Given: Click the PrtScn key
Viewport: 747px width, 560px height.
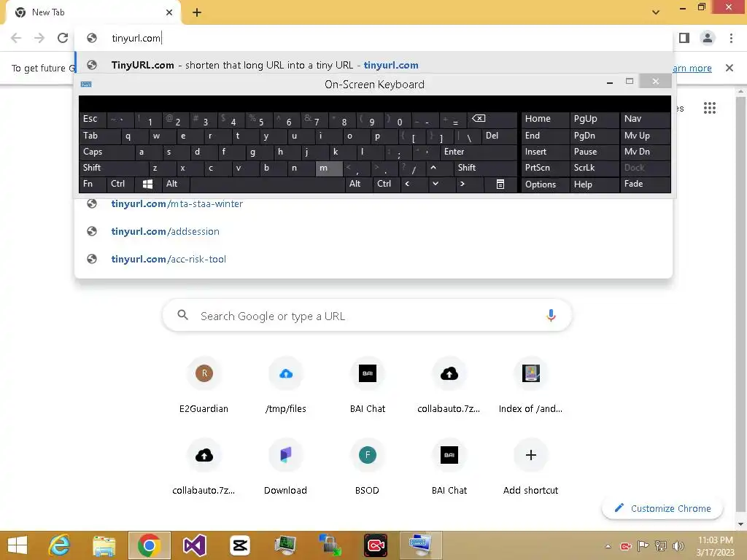Looking at the screenshot, I should [x=545, y=168].
